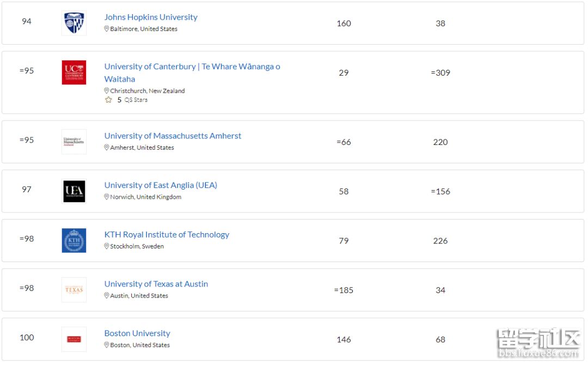This screenshot has width=588, height=365.
Task: Open University of Massachusetts Amherst page
Action: pos(173,136)
